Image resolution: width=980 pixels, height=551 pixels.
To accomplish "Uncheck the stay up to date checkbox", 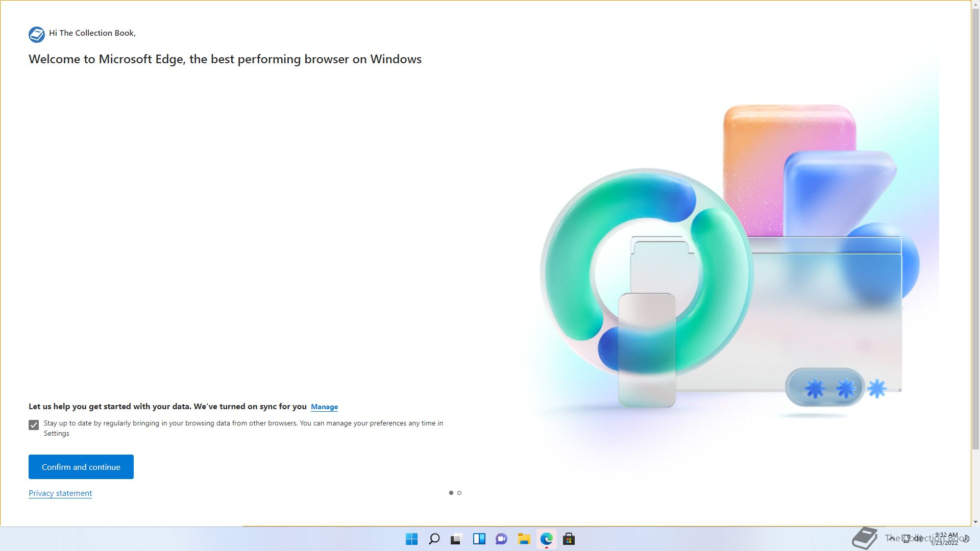I will coord(34,425).
